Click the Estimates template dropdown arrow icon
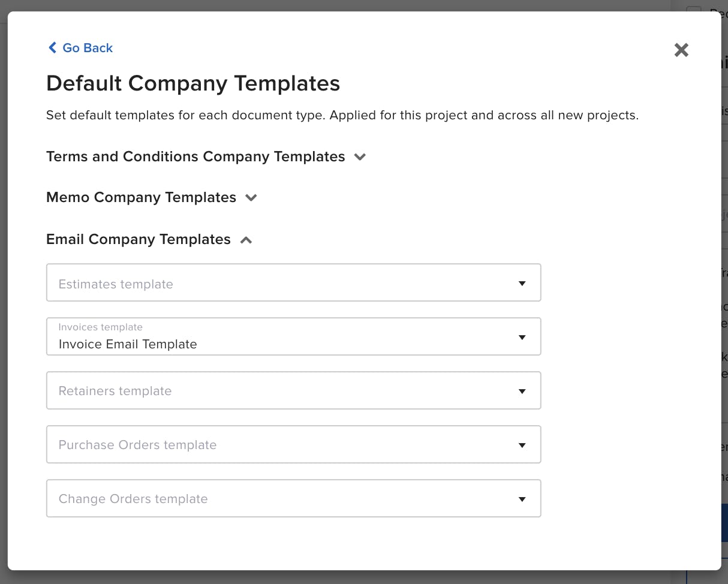This screenshot has width=728, height=584. pos(522,282)
